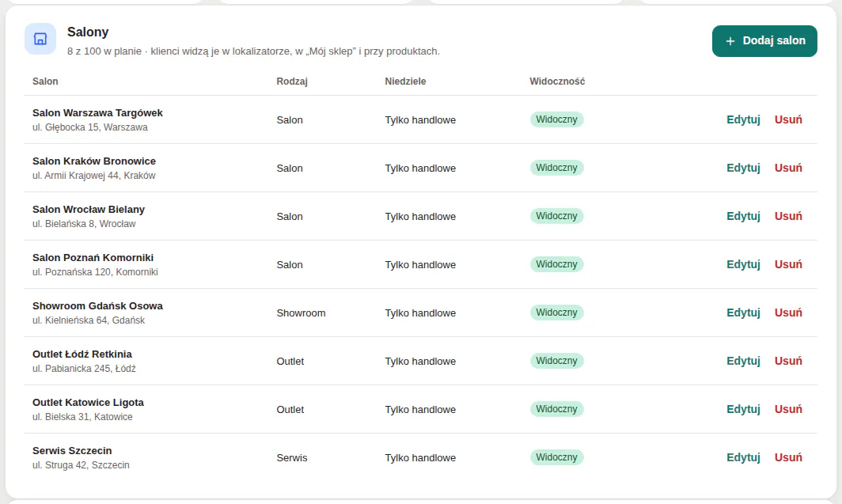Delete Salon Wrocław Bielany entry
842x504 pixels.
[x=788, y=216]
